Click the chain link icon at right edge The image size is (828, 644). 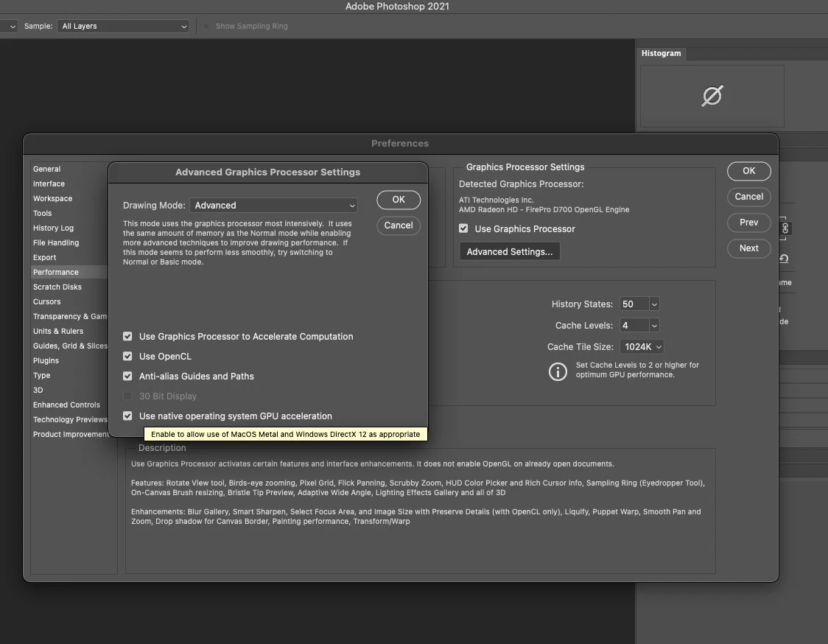click(x=785, y=228)
